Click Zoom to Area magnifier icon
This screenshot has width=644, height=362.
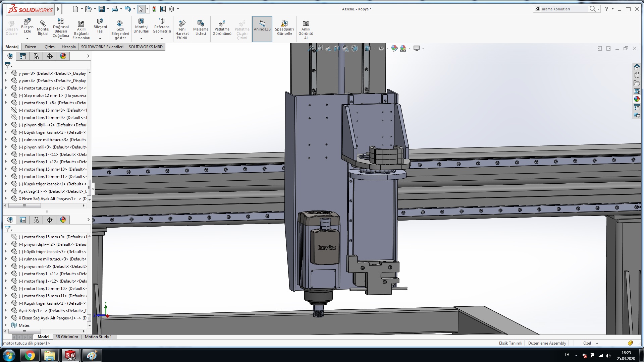point(320,48)
